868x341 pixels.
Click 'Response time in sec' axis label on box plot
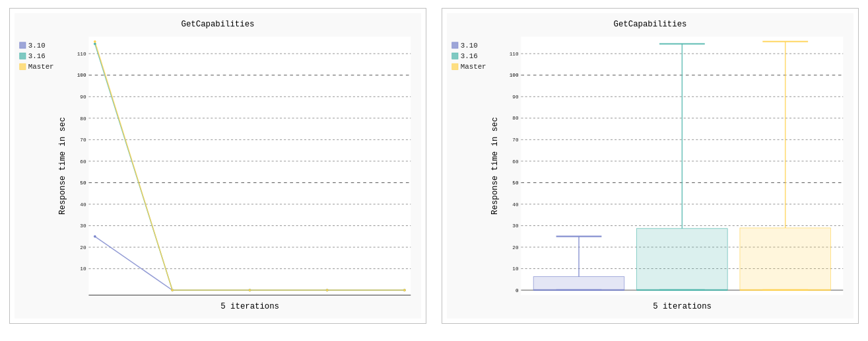tap(495, 166)
